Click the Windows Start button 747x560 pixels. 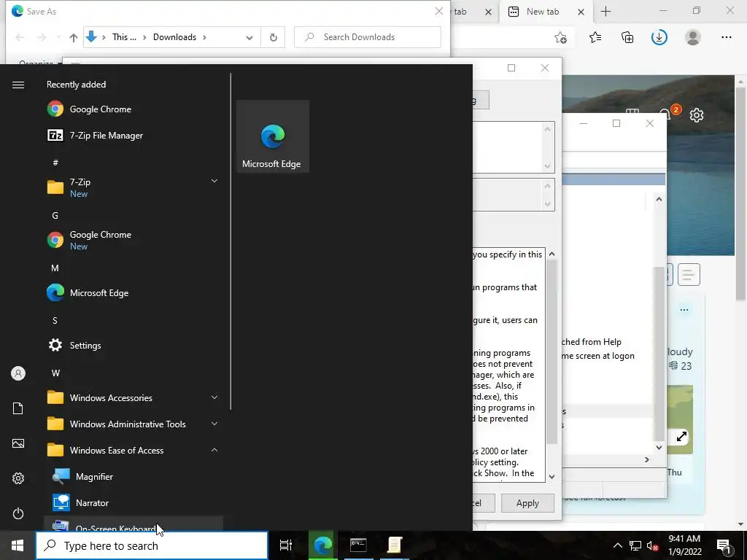coord(18,545)
